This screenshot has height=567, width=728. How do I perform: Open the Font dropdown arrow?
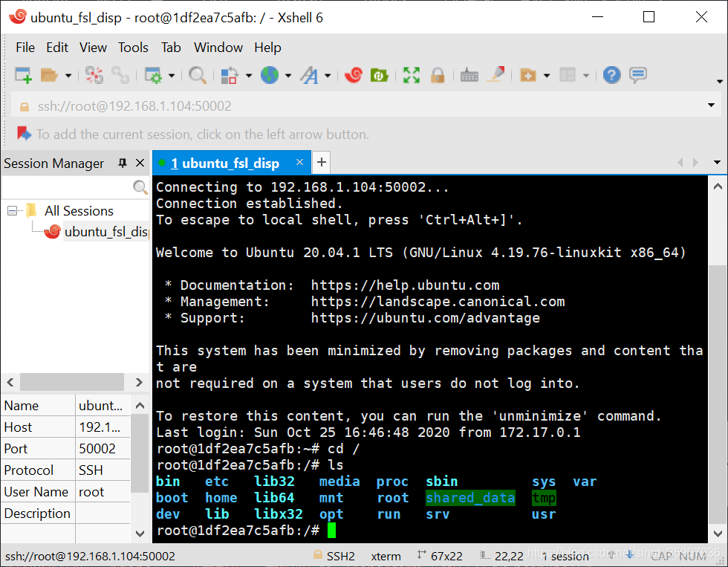tap(328, 75)
